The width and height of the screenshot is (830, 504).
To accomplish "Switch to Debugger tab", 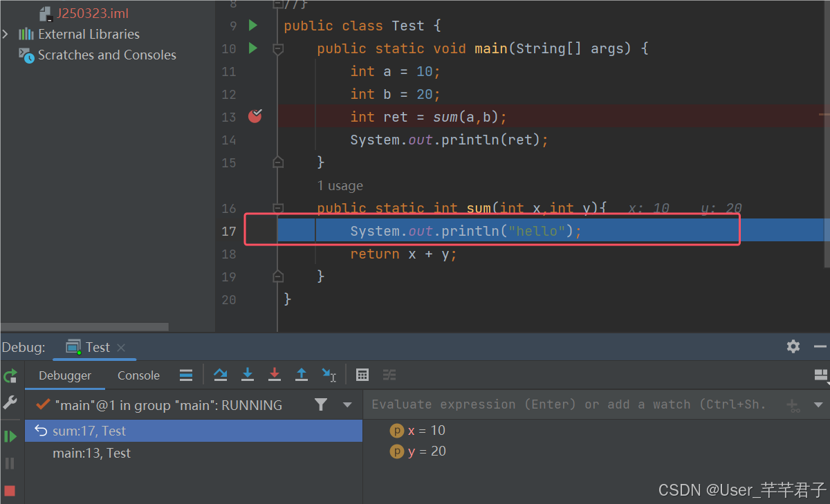I will [x=65, y=375].
